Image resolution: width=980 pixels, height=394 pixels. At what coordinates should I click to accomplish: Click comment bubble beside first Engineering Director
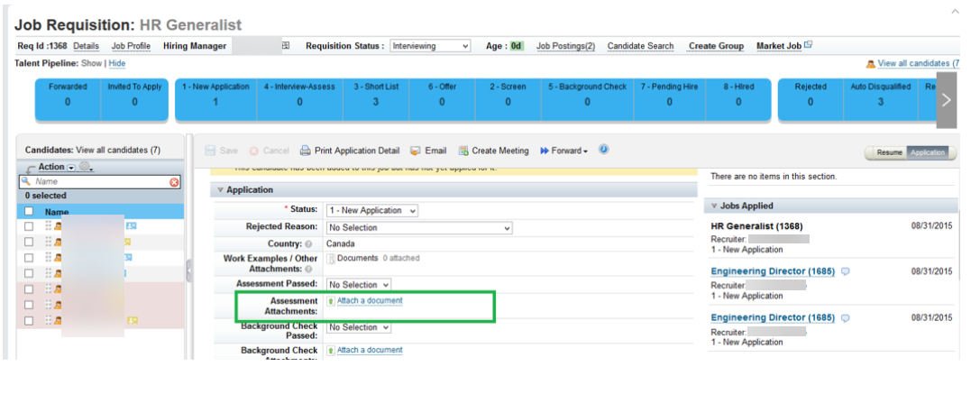point(846,271)
